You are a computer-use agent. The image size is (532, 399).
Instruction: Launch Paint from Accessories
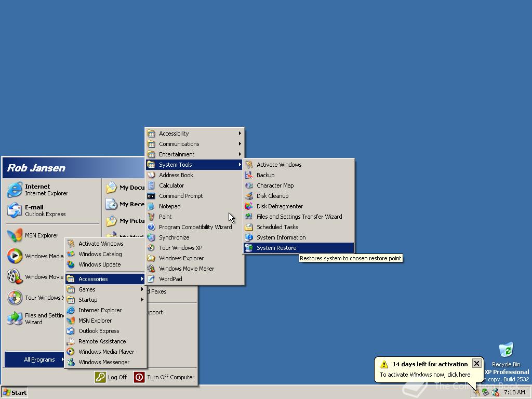coord(195,217)
